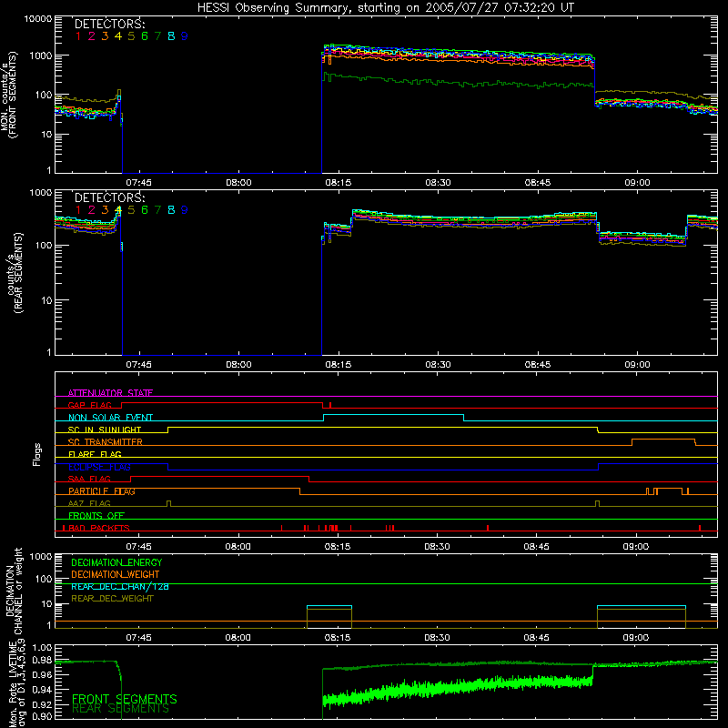Select the ATTENUATOR_STATE flag label
728x728 pixels.
click(x=110, y=393)
